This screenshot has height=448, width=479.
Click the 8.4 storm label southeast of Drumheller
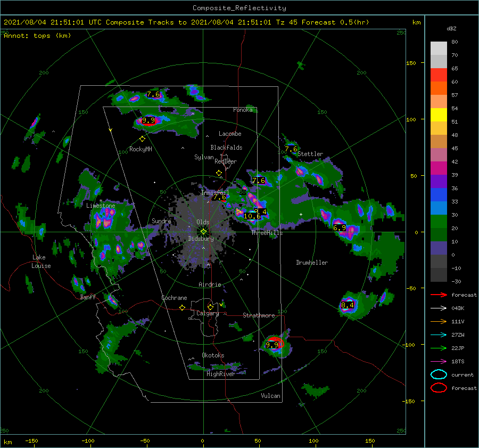tap(348, 305)
